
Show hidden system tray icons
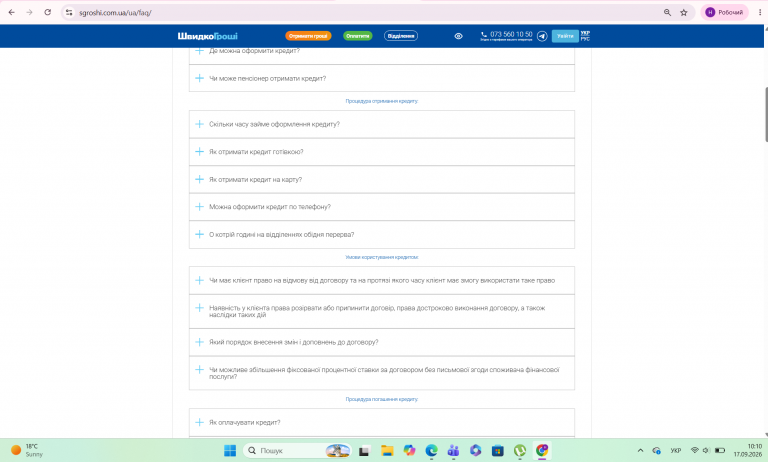click(x=640, y=450)
